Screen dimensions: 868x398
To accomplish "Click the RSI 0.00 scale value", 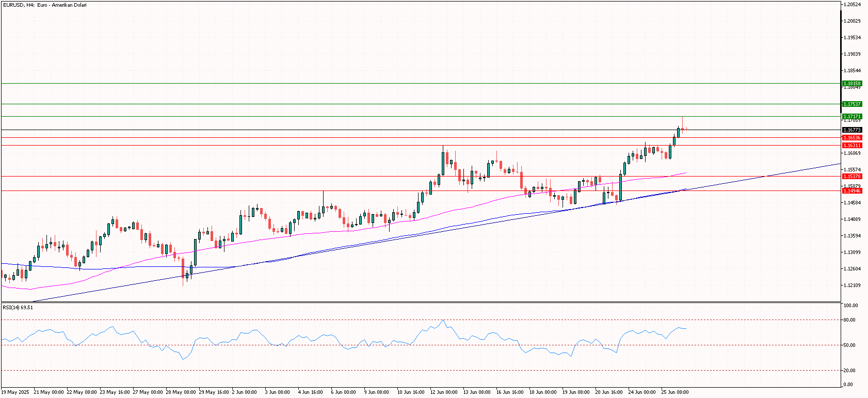I will pos(848,385).
